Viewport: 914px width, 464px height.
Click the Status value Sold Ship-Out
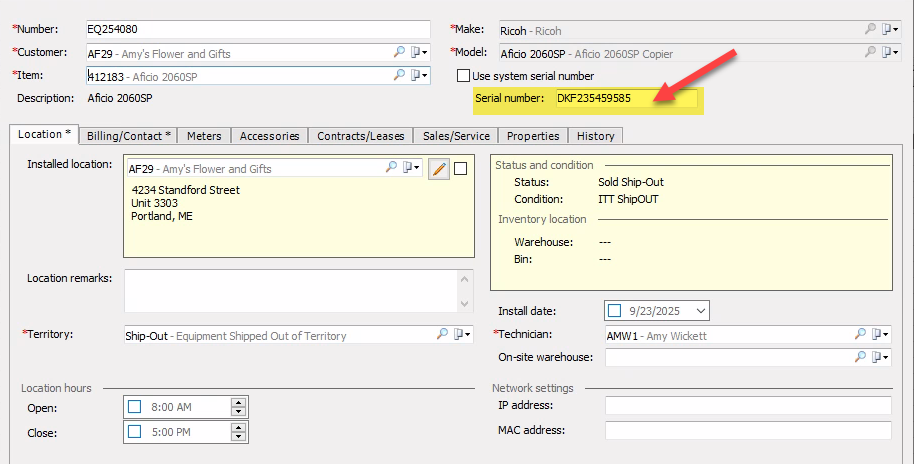[x=631, y=182]
